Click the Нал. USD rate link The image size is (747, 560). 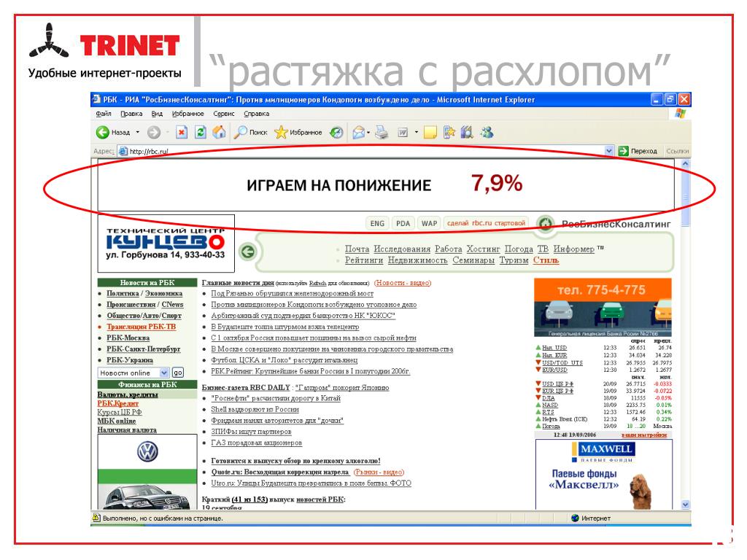(554, 348)
